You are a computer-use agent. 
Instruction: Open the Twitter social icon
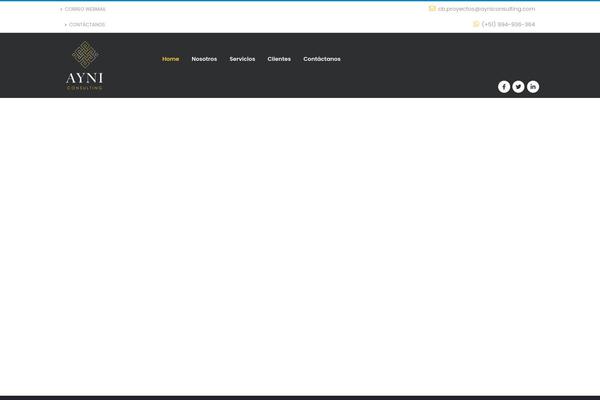click(x=518, y=87)
